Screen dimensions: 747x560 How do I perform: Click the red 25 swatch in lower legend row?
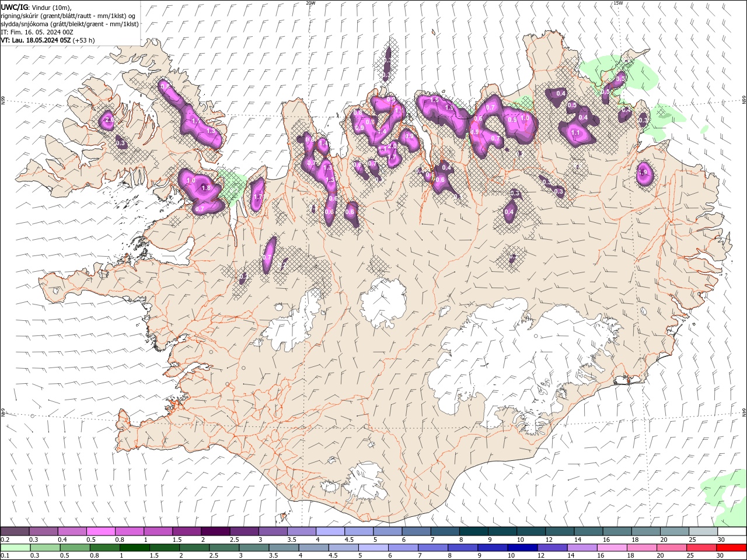[x=701, y=548]
